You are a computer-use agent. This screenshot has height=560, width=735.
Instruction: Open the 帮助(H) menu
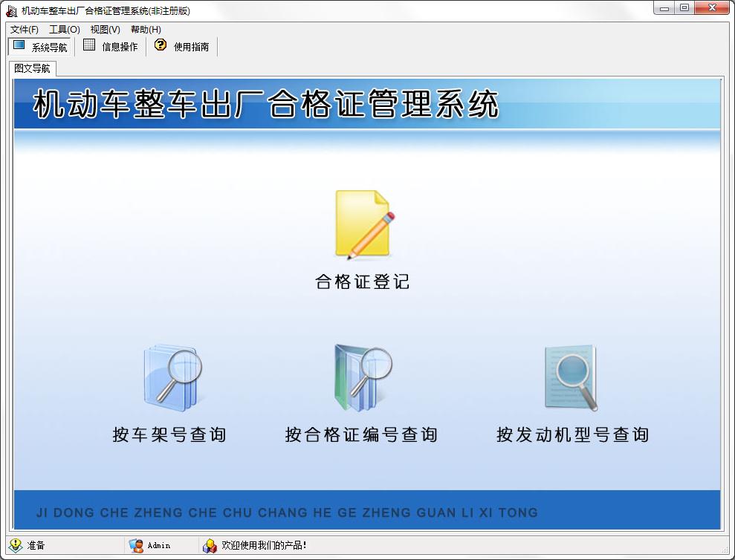146,29
